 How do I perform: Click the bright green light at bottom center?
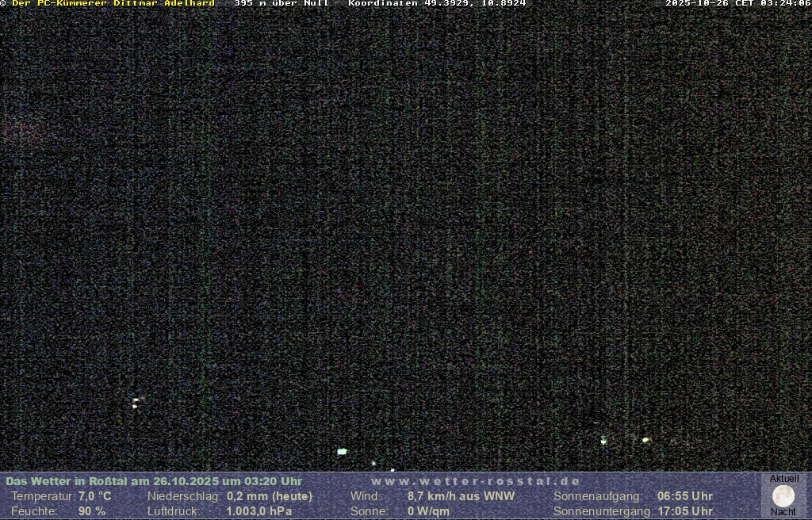(342, 452)
